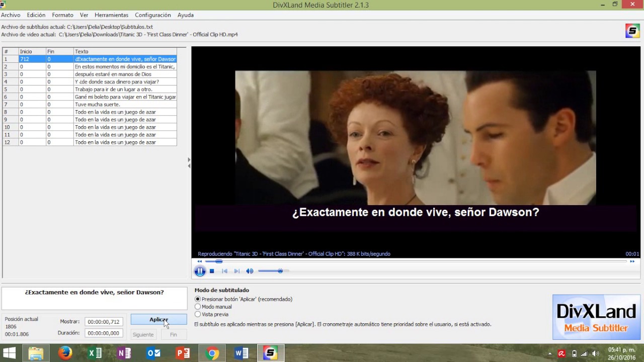Image resolution: width=644 pixels, height=362 pixels.
Task: Adjust the player volume slider
Action: (273, 271)
